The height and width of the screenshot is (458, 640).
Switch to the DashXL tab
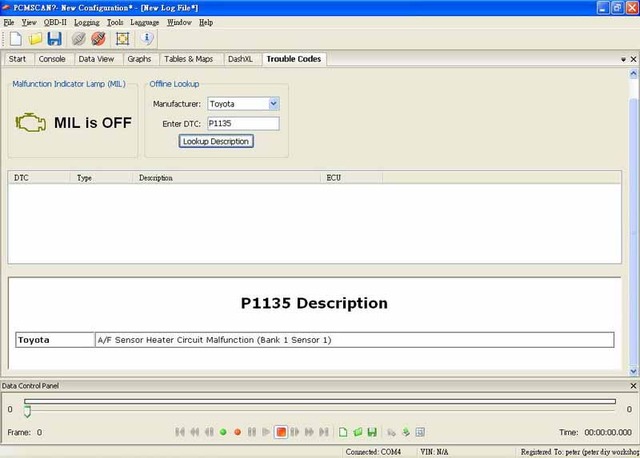coord(240,59)
